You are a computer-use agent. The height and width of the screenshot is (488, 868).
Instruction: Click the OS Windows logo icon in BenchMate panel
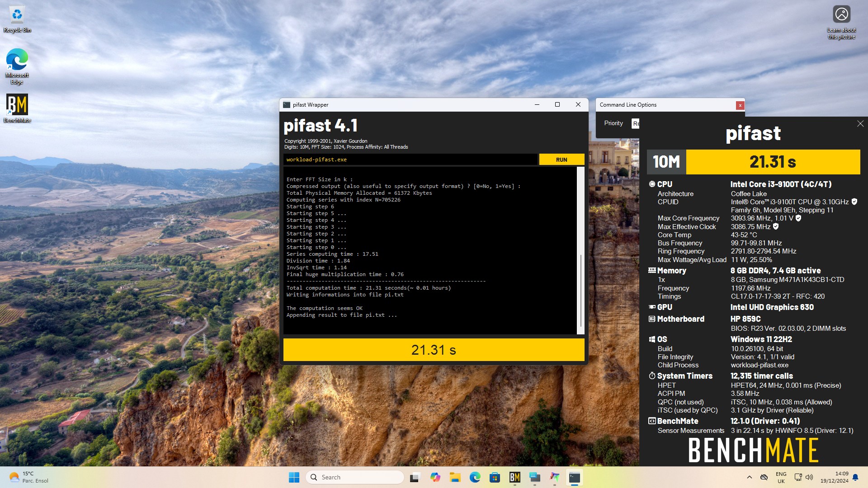[x=652, y=339]
